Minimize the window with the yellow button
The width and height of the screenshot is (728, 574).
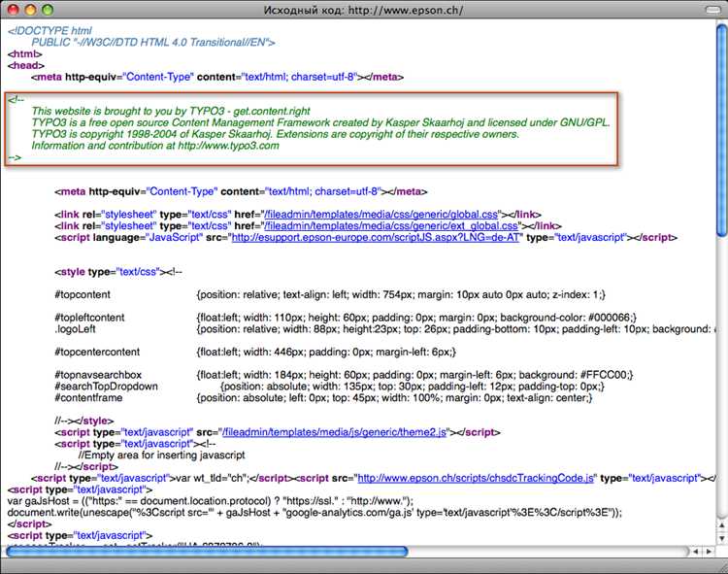29,10
